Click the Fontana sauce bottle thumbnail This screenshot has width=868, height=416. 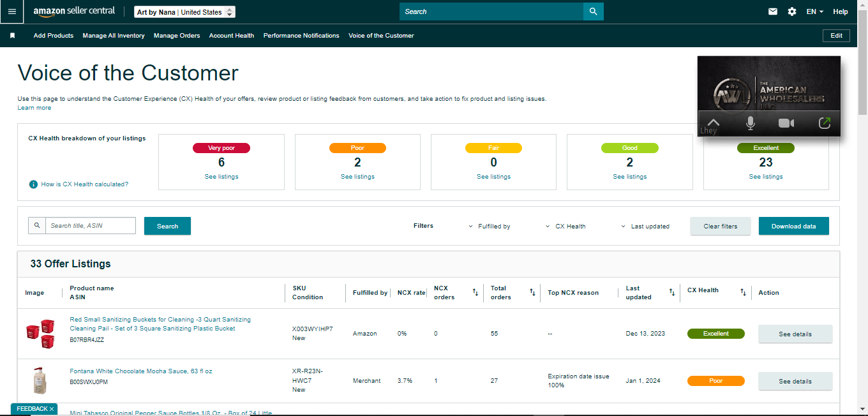pyautogui.click(x=40, y=381)
